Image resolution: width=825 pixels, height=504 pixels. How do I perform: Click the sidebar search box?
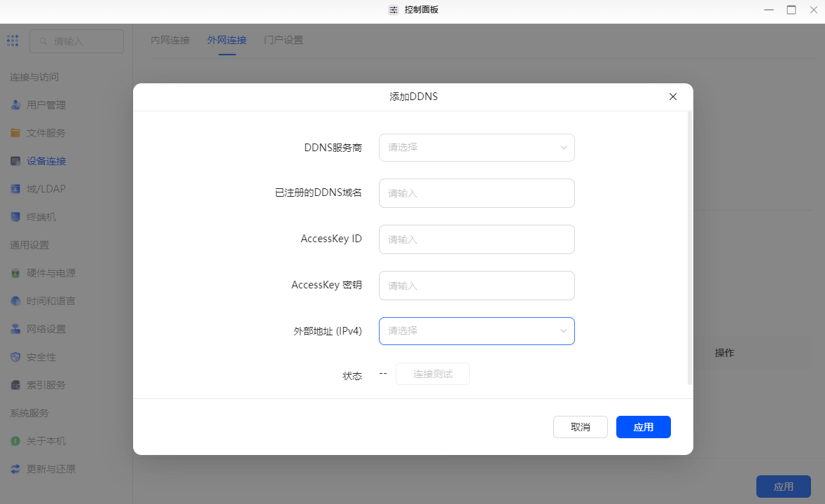point(77,41)
